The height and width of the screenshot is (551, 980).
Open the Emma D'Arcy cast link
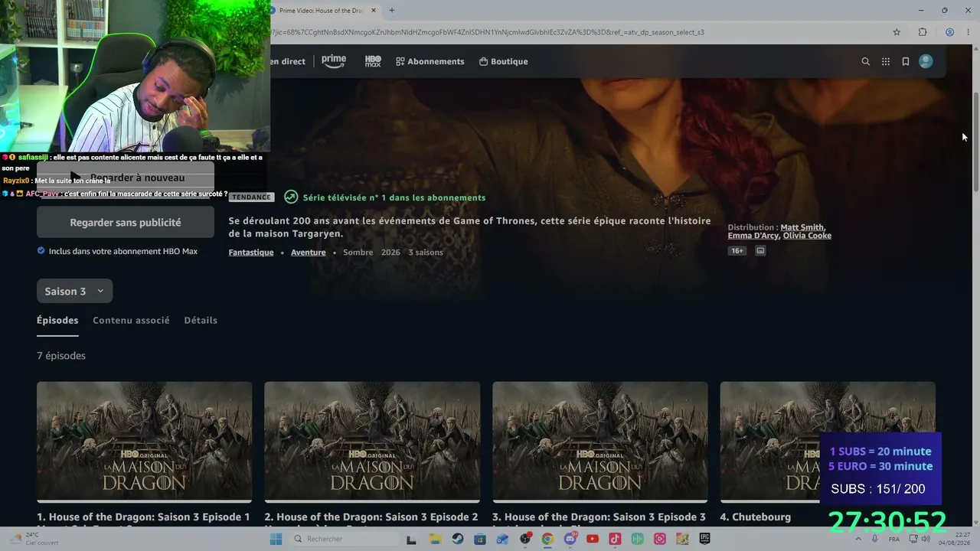click(753, 236)
